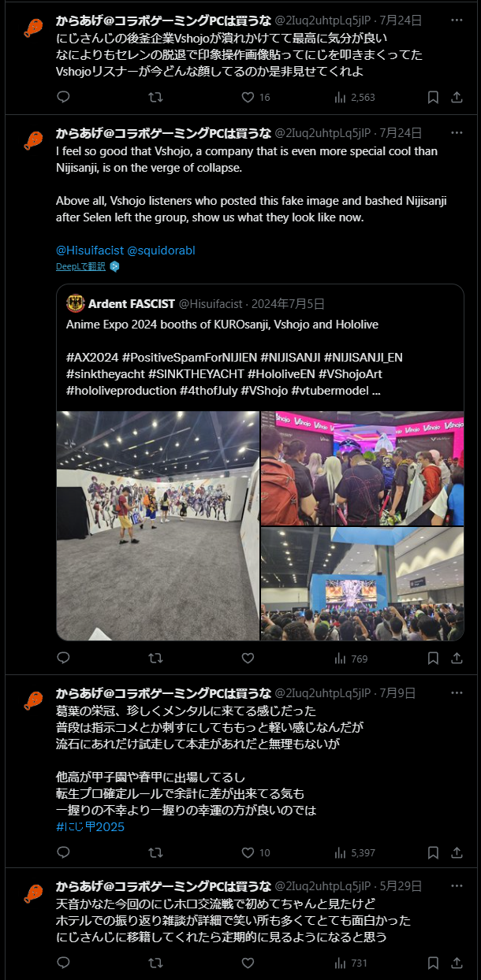Open the large Nijisanji booth photo

click(158, 525)
